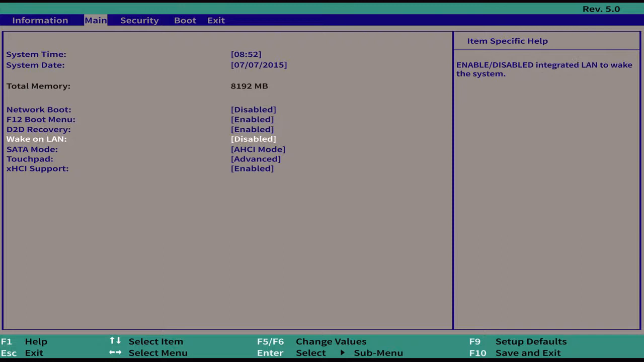Select the xHCI Support label

(x=37, y=168)
